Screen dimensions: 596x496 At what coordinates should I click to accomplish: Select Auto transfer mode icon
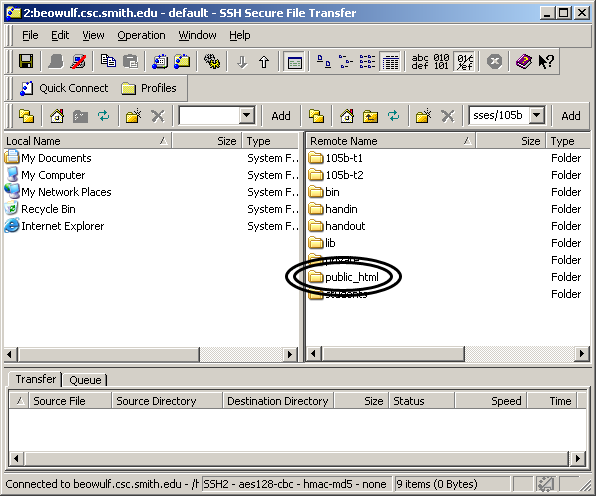point(465,61)
